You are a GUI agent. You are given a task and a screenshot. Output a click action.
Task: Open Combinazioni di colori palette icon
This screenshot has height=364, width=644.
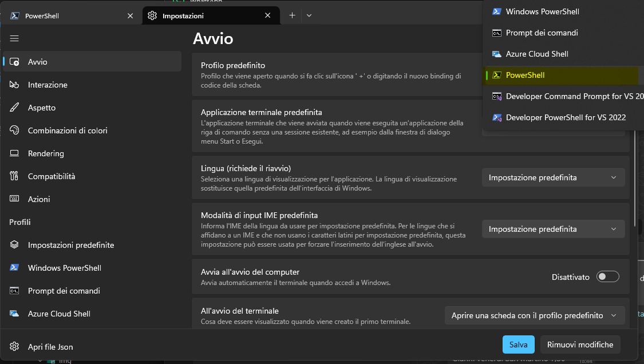[x=15, y=130]
